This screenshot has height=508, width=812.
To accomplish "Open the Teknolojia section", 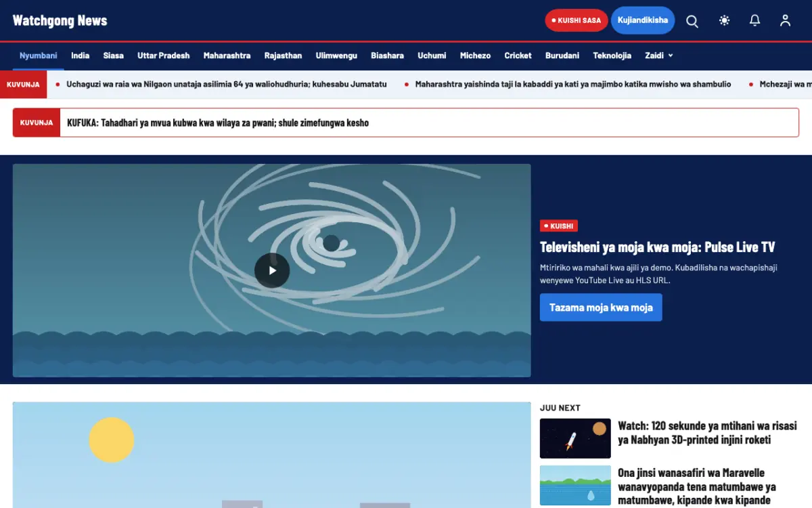I will pos(612,56).
